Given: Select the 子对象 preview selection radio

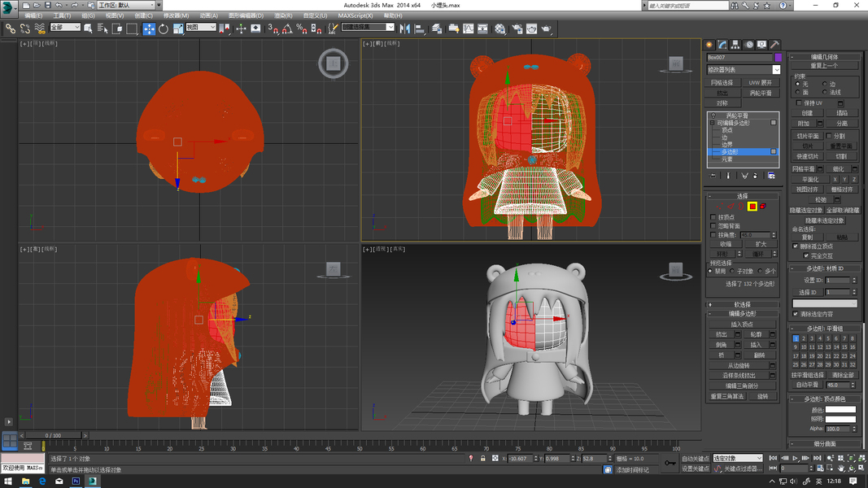Looking at the screenshot, I should [x=732, y=271].
